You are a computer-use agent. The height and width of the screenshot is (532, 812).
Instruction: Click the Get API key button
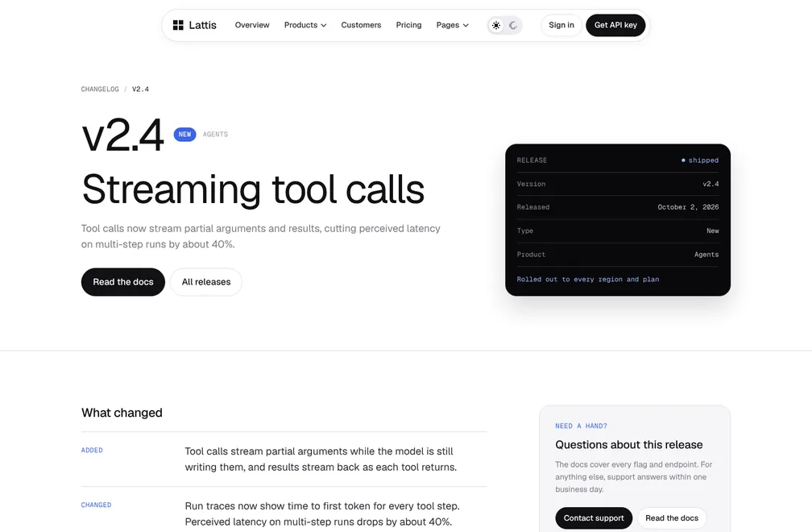click(615, 25)
